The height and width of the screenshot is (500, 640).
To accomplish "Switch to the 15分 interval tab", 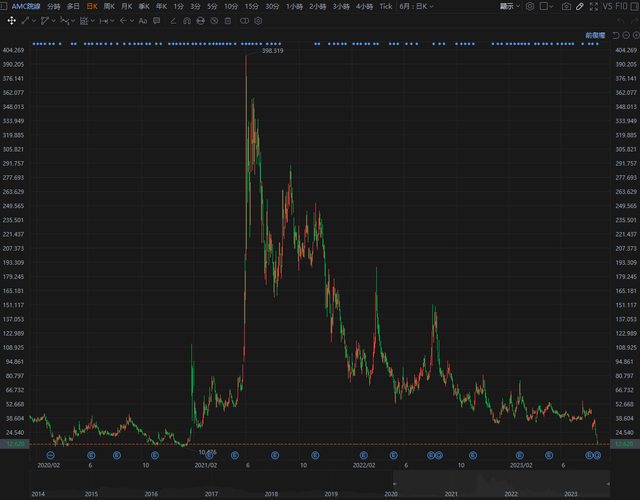I will pos(250,6).
